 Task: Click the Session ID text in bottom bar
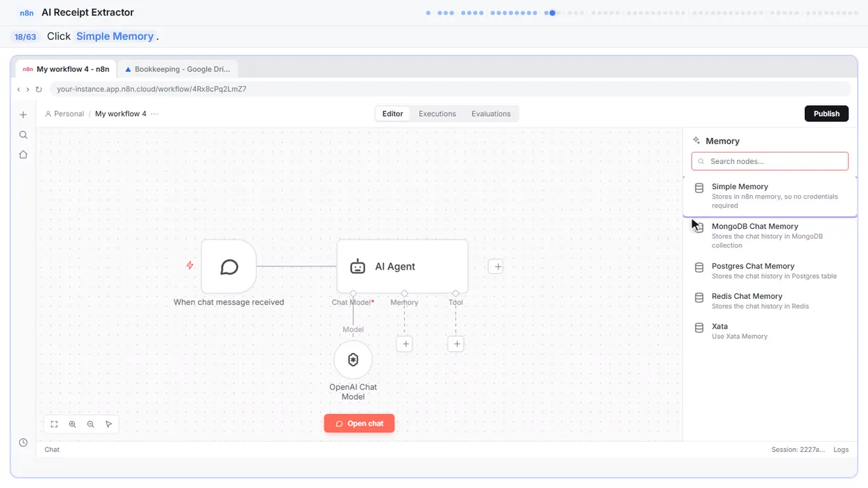(798, 449)
